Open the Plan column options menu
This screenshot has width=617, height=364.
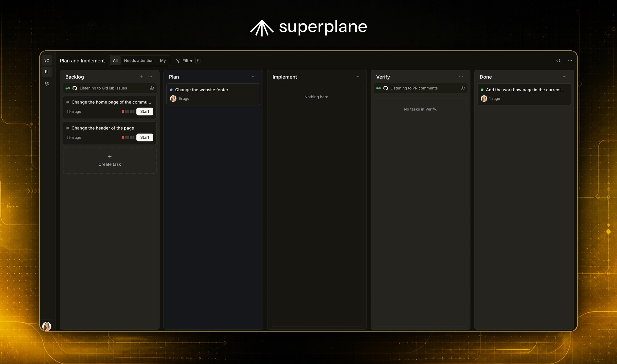tap(254, 77)
